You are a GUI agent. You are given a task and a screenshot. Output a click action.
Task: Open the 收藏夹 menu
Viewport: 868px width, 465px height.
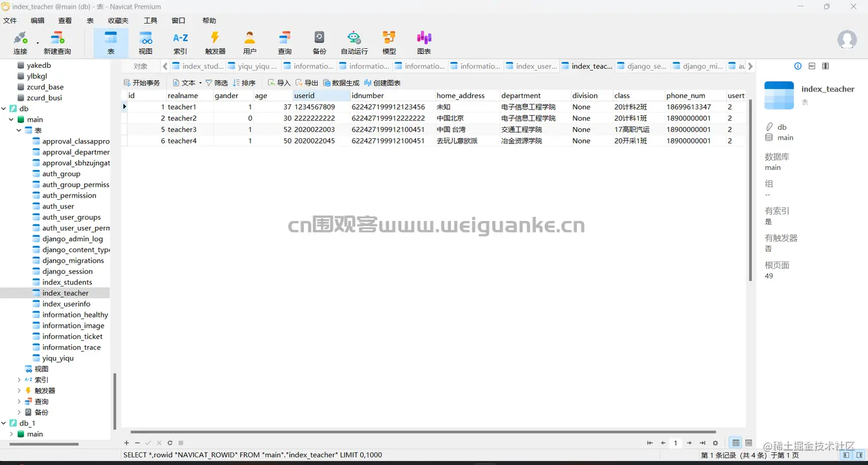(118, 21)
